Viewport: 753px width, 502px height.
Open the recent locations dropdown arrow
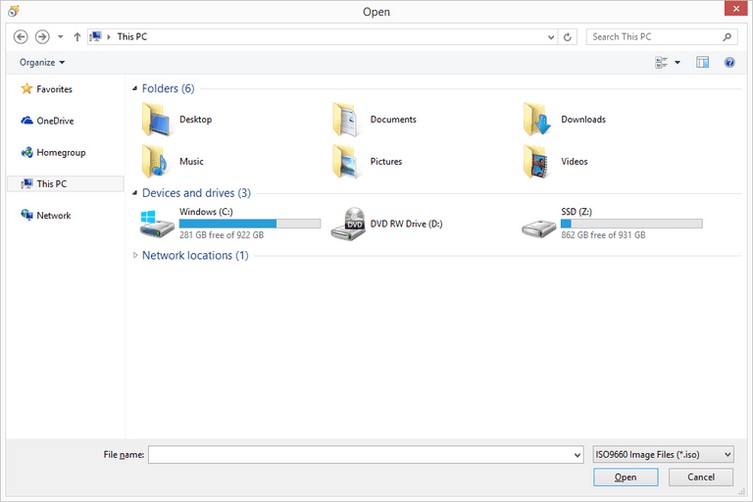61,37
